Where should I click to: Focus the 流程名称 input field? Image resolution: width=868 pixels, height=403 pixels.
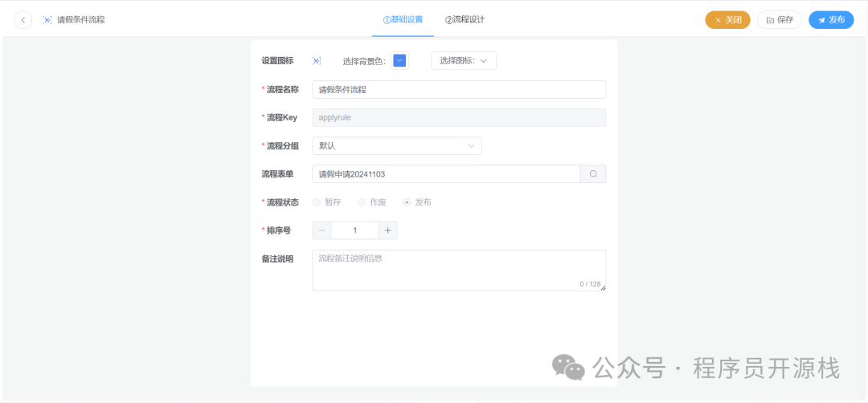pyautogui.click(x=459, y=90)
